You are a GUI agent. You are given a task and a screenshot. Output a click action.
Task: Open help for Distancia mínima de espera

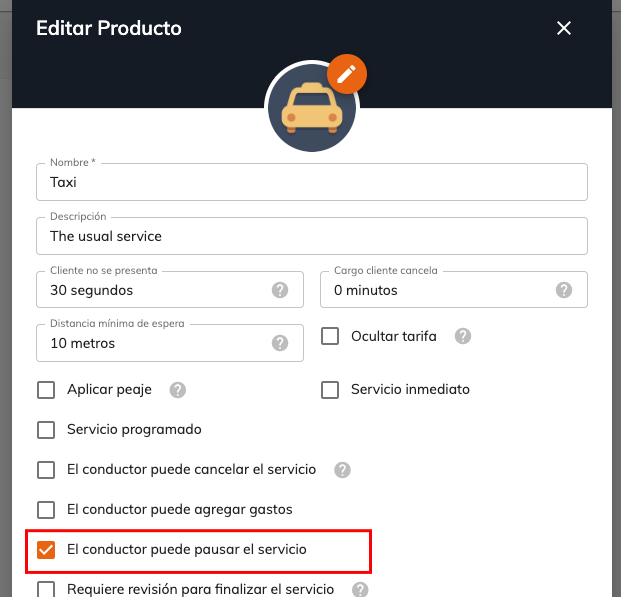coord(280,343)
